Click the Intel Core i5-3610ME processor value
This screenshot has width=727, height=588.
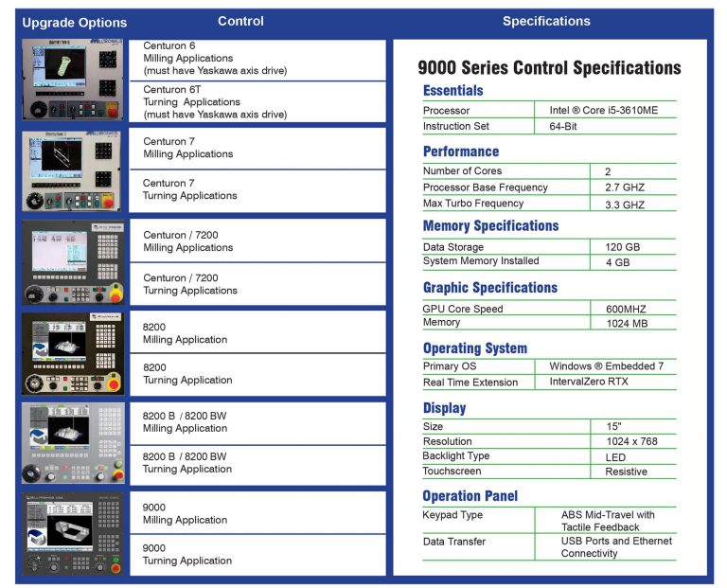604,111
